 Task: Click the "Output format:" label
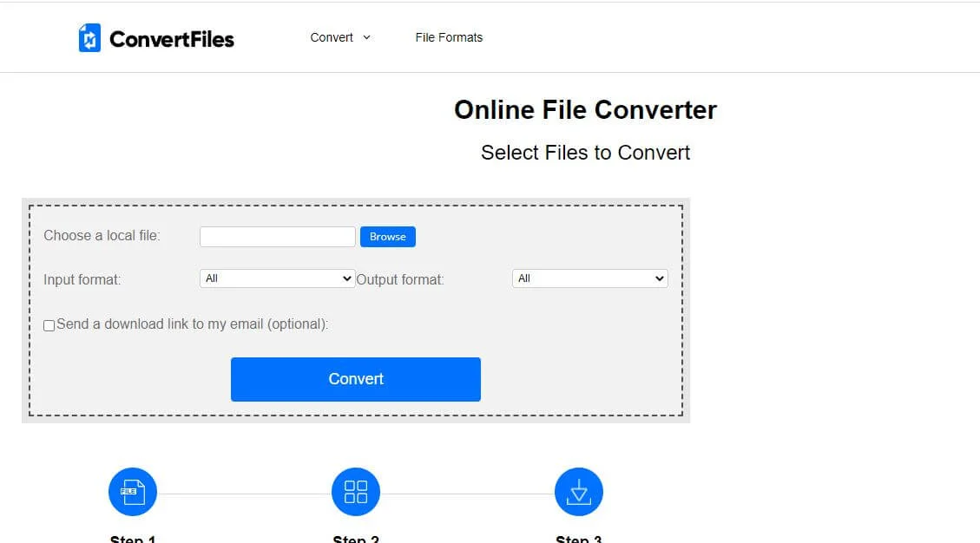pos(400,279)
